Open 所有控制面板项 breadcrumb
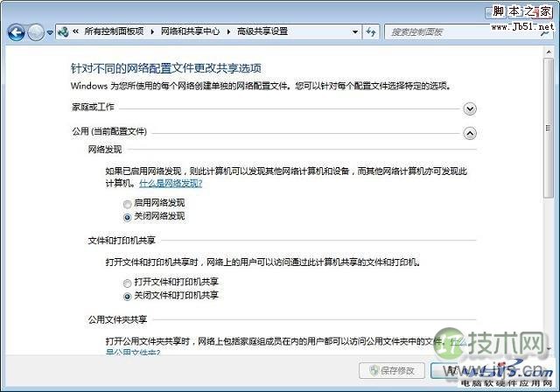560x392 pixels. click(114, 31)
